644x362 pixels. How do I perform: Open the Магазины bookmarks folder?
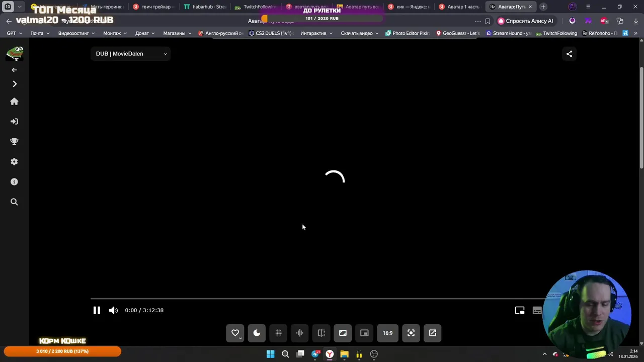pyautogui.click(x=178, y=33)
